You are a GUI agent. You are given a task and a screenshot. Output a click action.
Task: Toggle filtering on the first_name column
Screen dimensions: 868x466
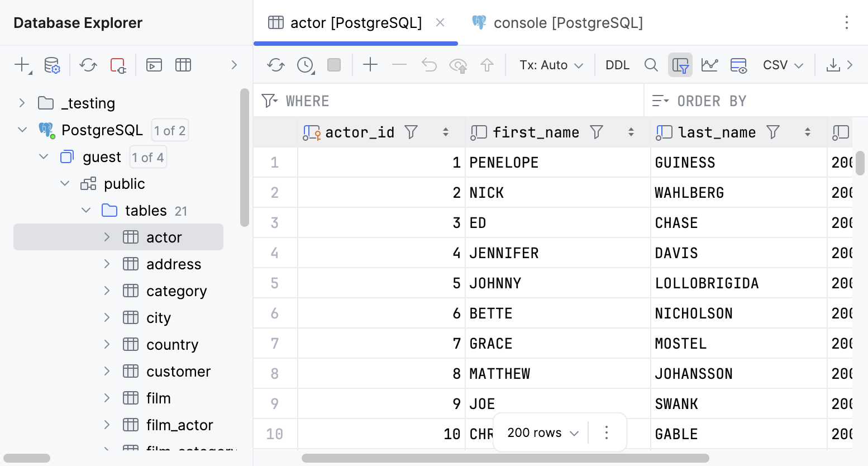(597, 132)
